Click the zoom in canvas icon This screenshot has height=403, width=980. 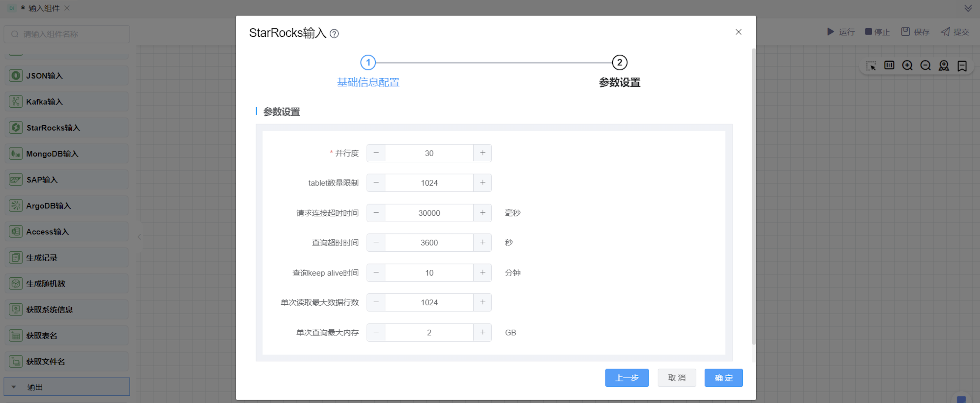pyautogui.click(x=907, y=65)
